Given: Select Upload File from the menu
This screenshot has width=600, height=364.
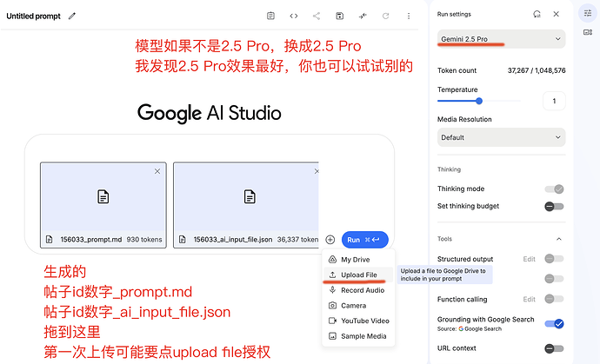Looking at the screenshot, I should [x=358, y=275].
